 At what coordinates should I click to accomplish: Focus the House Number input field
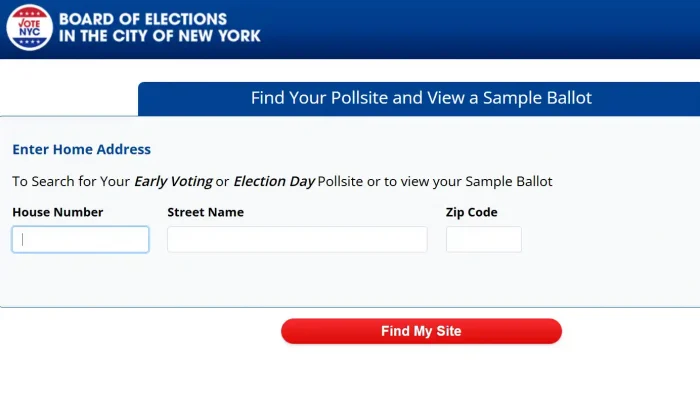point(80,239)
